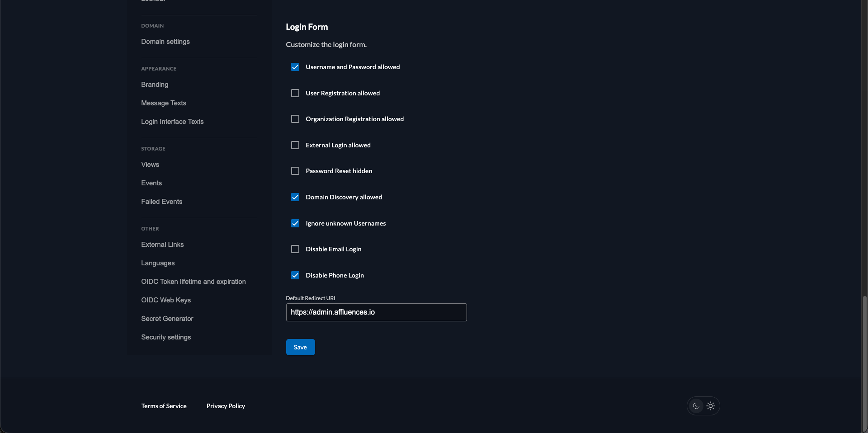Image resolution: width=868 pixels, height=433 pixels.
Task: Open the Privacy Policy link
Action: click(x=226, y=406)
